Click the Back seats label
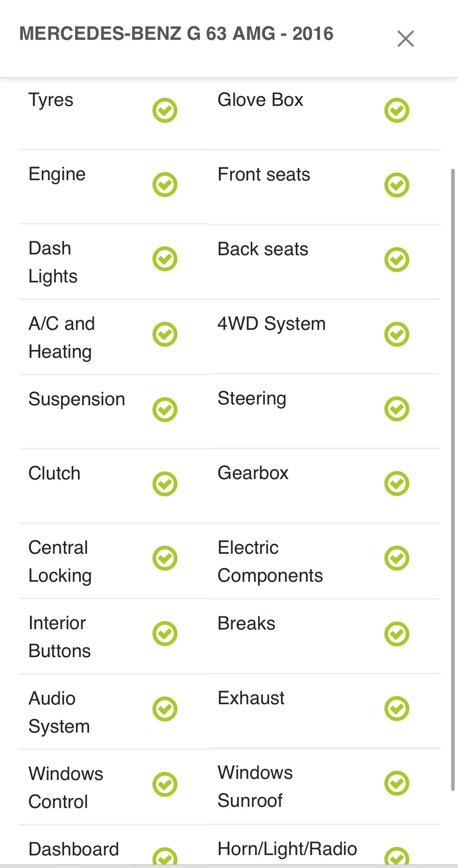This screenshot has width=458, height=868. tap(263, 249)
